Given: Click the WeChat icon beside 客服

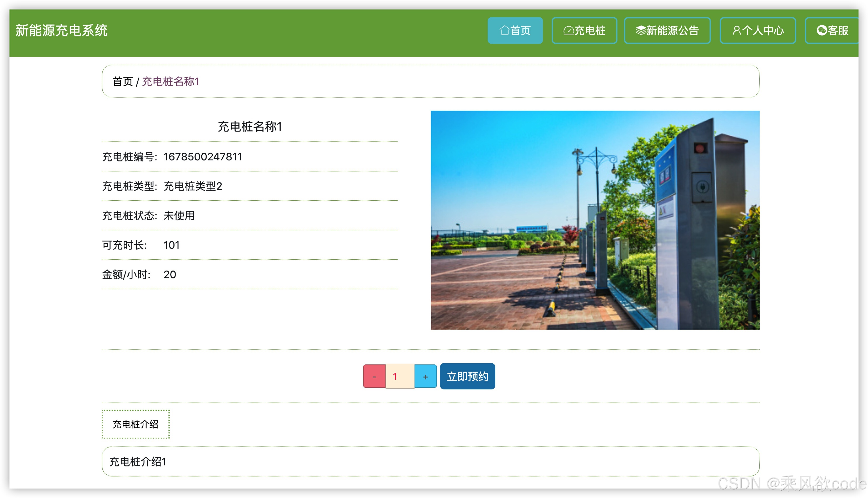Looking at the screenshot, I should [x=821, y=31].
